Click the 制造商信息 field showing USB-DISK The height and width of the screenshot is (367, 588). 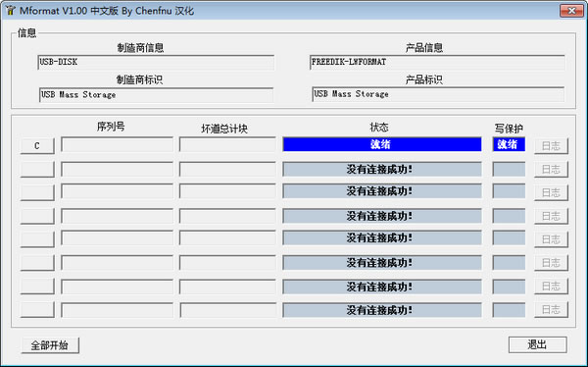coord(156,63)
